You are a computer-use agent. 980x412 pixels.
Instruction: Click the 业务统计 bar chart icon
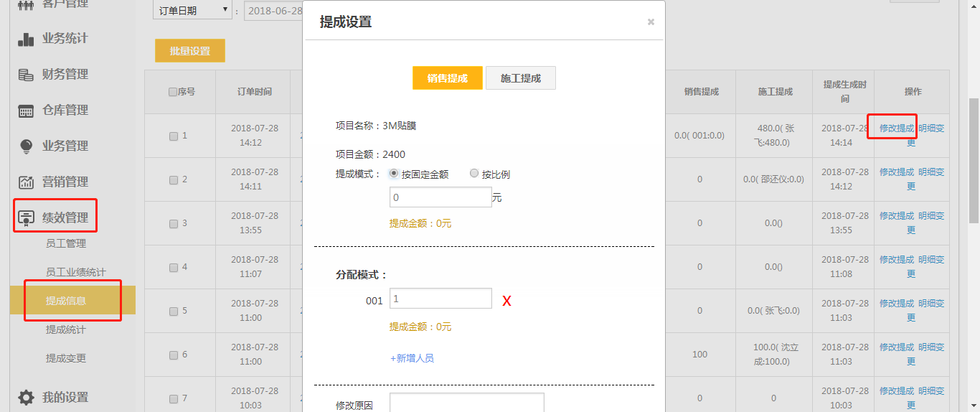pyautogui.click(x=26, y=39)
